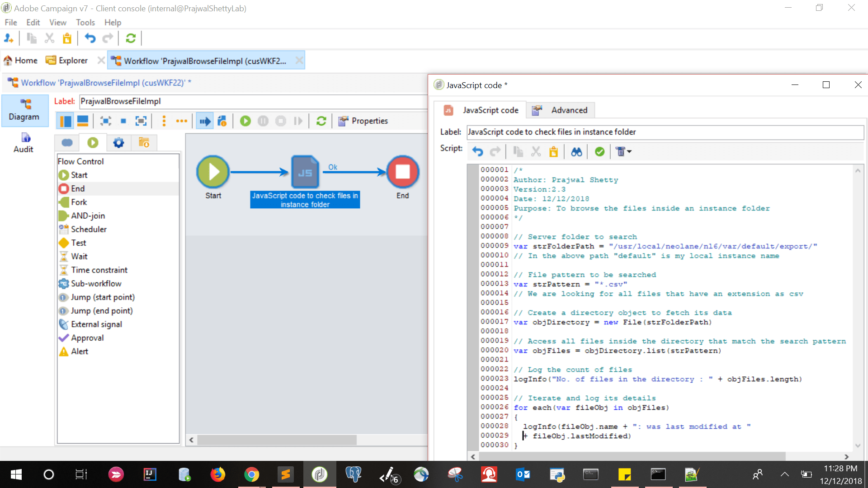Toggle display of transitions in the diagram
This screenshot has width=868, height=488.
pos(204,121)
